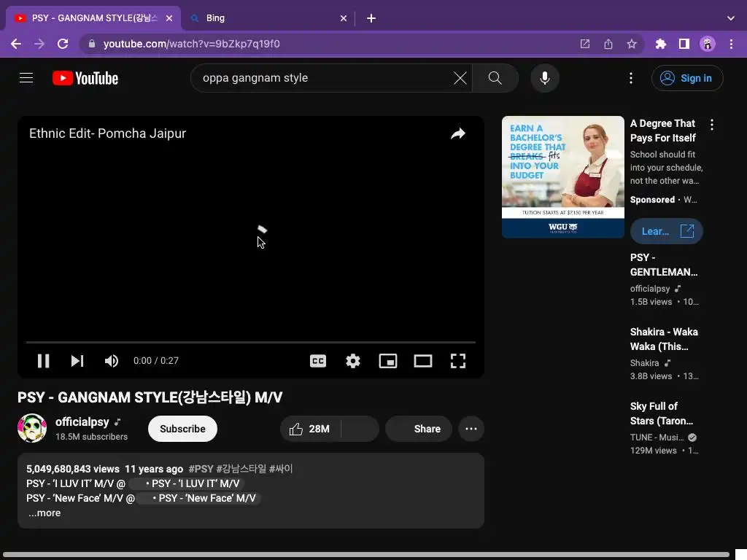The image size is (747, 560).
Task: Click the search box with oppa gangnam style
Action: [324, 77]
